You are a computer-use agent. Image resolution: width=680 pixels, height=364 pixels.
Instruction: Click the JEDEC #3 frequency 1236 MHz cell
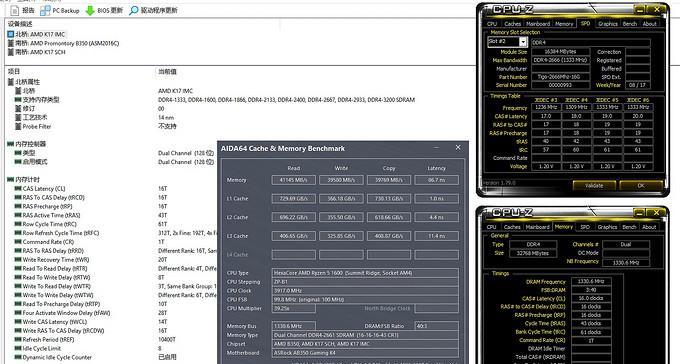tap(546, 107)
